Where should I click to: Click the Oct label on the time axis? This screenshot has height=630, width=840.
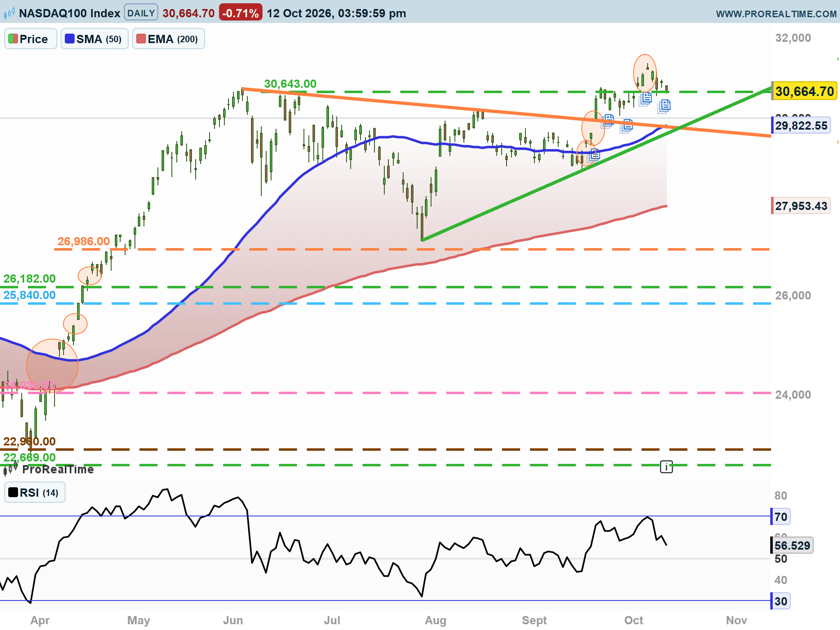(634, 620)
